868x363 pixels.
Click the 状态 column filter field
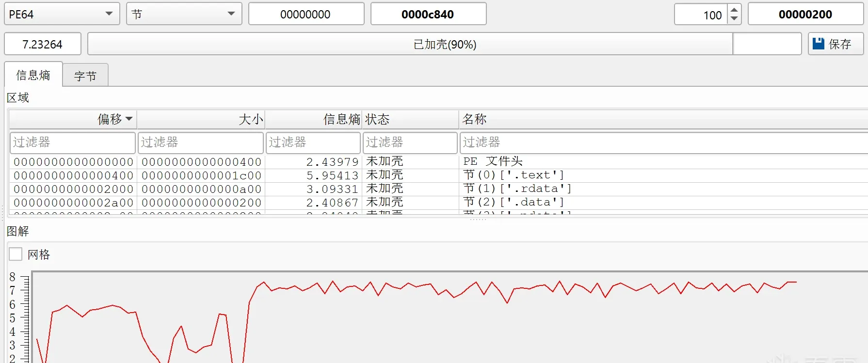coord(410,142)
